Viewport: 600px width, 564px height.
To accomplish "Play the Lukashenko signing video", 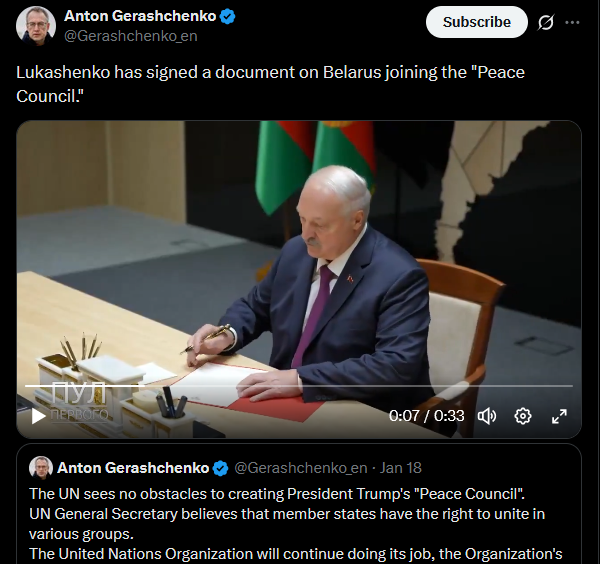I will coord(38,416).
